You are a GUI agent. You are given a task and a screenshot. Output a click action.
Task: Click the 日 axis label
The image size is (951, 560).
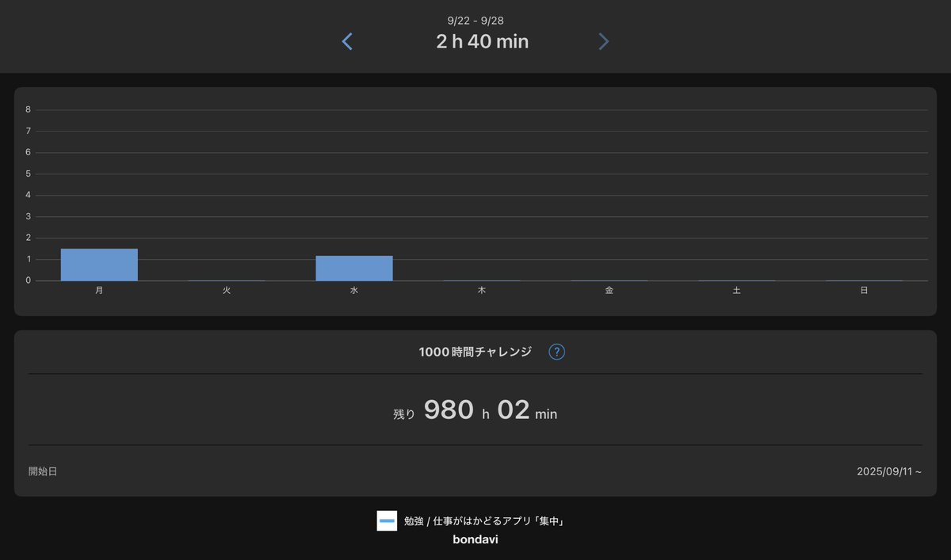(865, 291)
